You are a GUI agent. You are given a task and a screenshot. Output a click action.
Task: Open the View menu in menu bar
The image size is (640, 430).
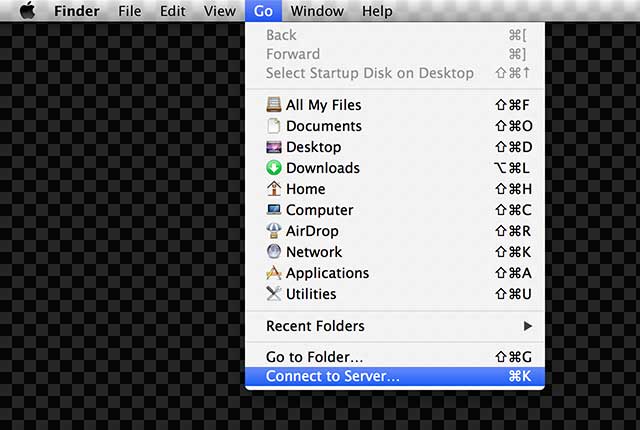click(219, 11)
